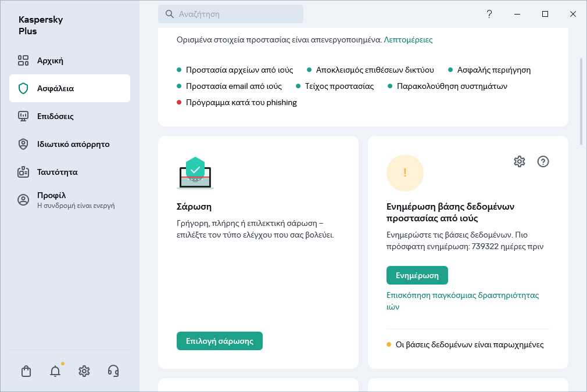Viewport: 587px width, 392px height.
Task: Click the database update settings gear
Action: [x=520, y=161]
